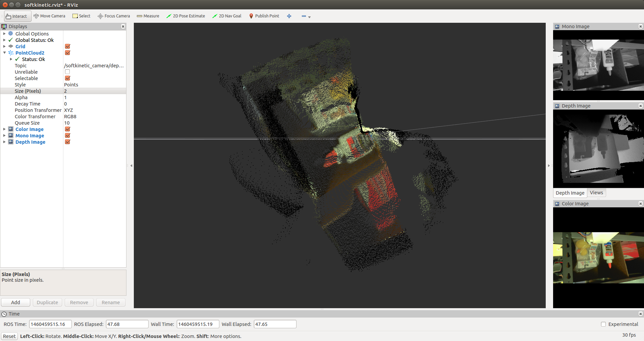Pick the Measure tool

148,16
